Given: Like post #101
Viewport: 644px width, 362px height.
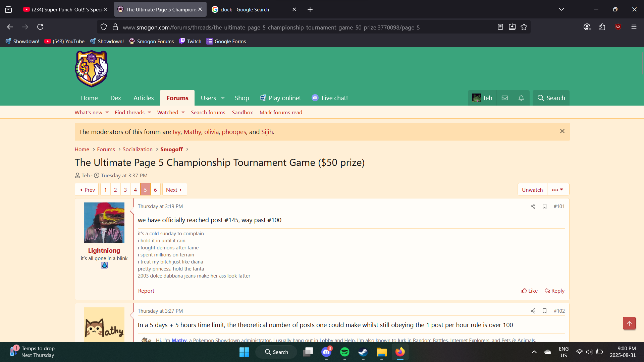Looking at the screenshot, I should [x=530, y=291].
